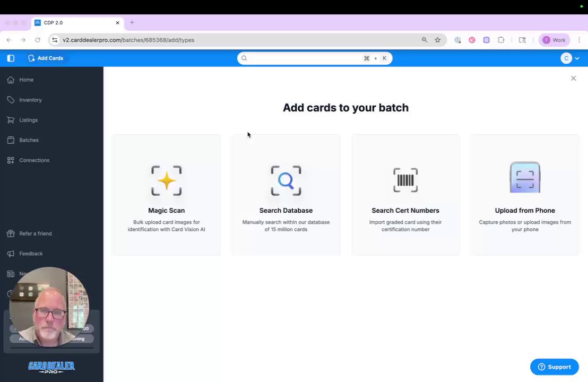Open a new browser tab

(x=132, y=22)
